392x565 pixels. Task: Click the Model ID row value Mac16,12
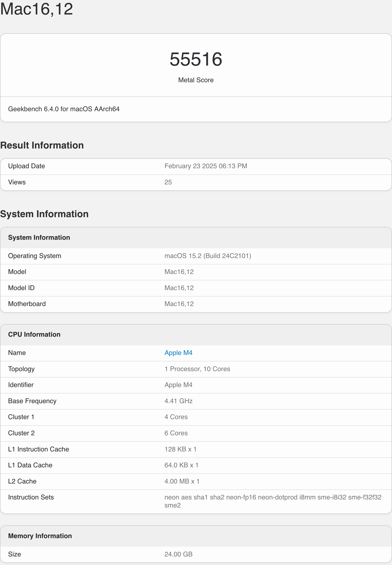[x=179, y=288]
